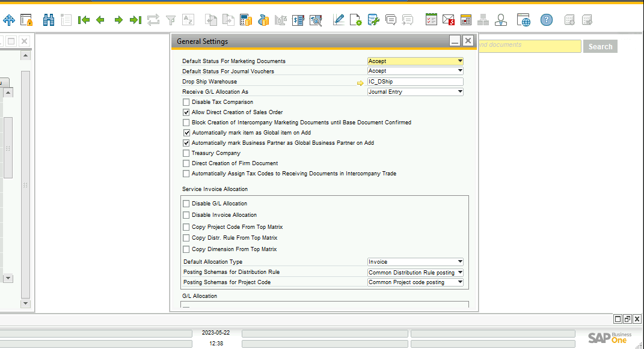Uncheck Allow Direct Creation of Sales Order
644x349 pixels.
[186, 112]
